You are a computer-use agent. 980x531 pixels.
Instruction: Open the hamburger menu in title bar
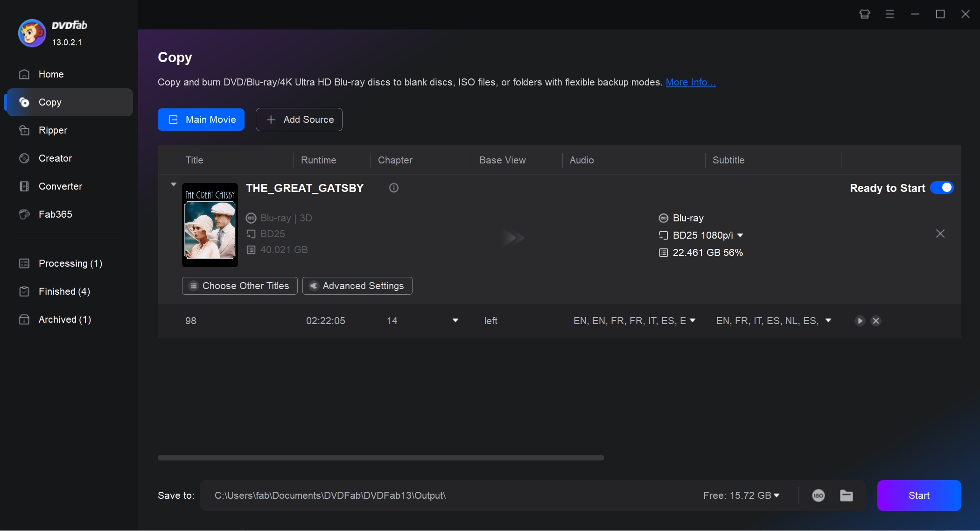click(x=890, y=14)
